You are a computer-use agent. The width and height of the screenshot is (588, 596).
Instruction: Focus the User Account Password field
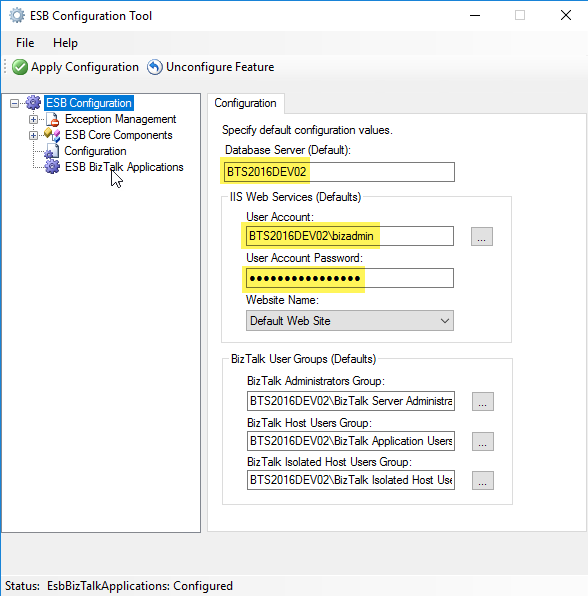(x=350, y=278)
